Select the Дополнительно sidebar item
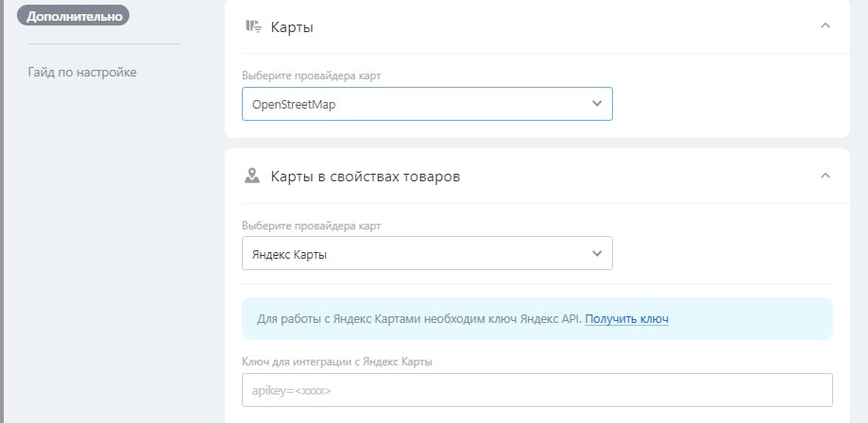This screenshot has height=423, width=868. click(x=72, y=16)
